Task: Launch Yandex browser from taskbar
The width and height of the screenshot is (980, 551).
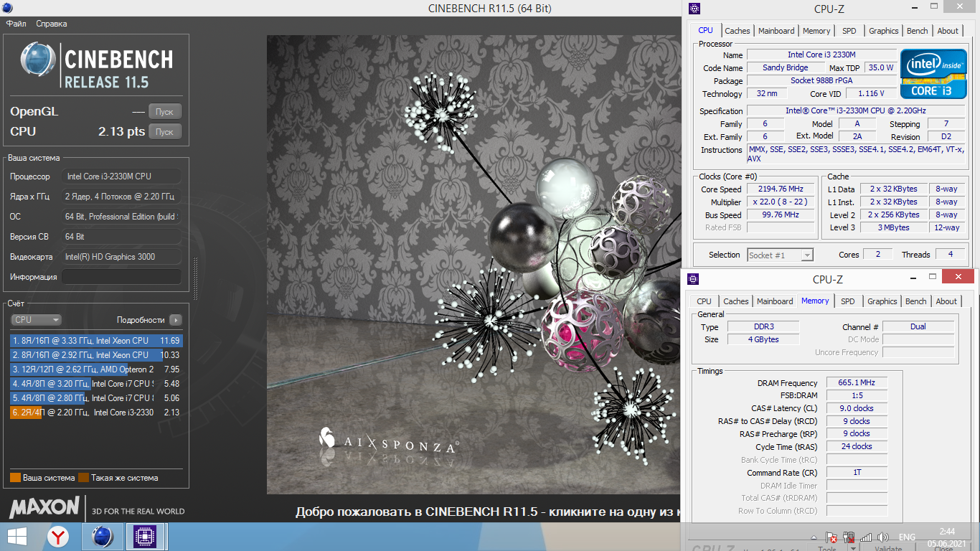Action: (58, 537)
